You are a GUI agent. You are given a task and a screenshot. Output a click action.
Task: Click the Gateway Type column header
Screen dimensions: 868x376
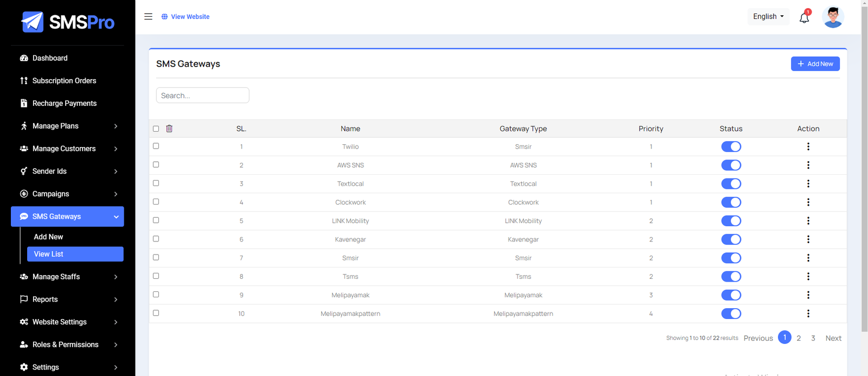coord(523,129)
